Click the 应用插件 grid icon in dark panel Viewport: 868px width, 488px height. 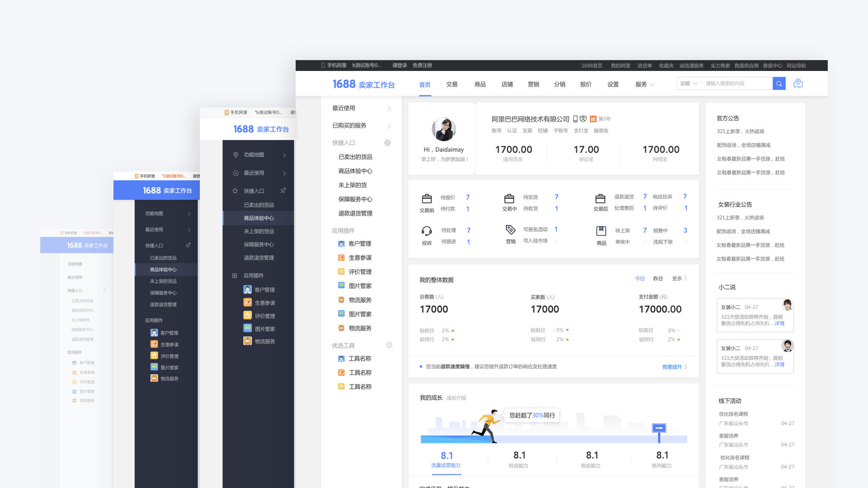[x=235, y=276]
